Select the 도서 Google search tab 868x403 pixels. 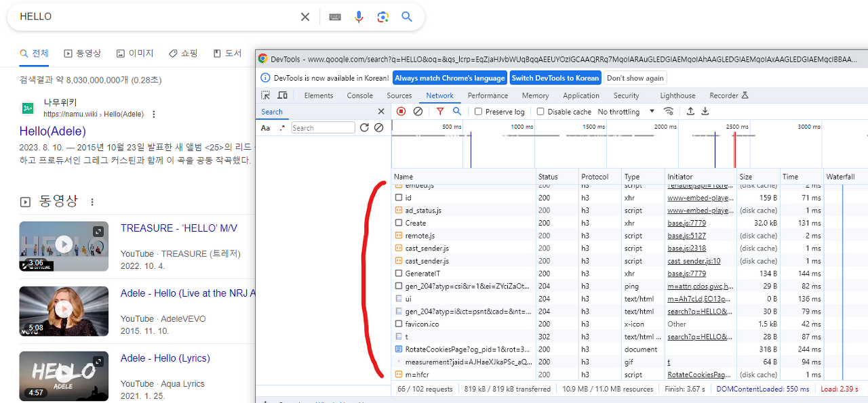(x=227, y=54)
